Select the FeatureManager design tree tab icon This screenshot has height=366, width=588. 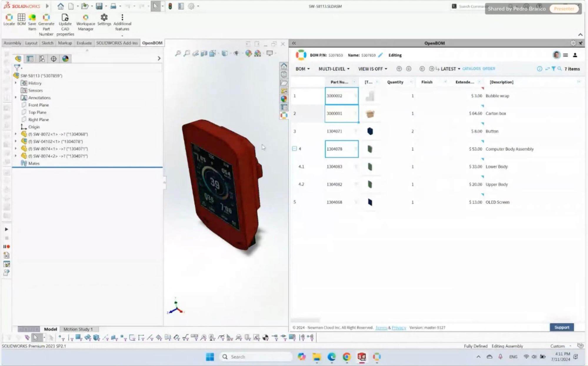click(18, 59)
